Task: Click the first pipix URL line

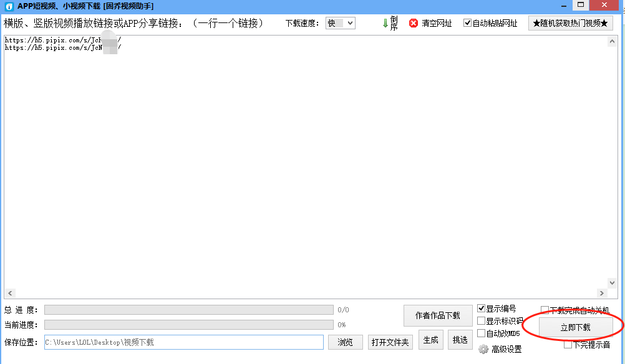Action: pyautogui.click(x=62, y=40)
